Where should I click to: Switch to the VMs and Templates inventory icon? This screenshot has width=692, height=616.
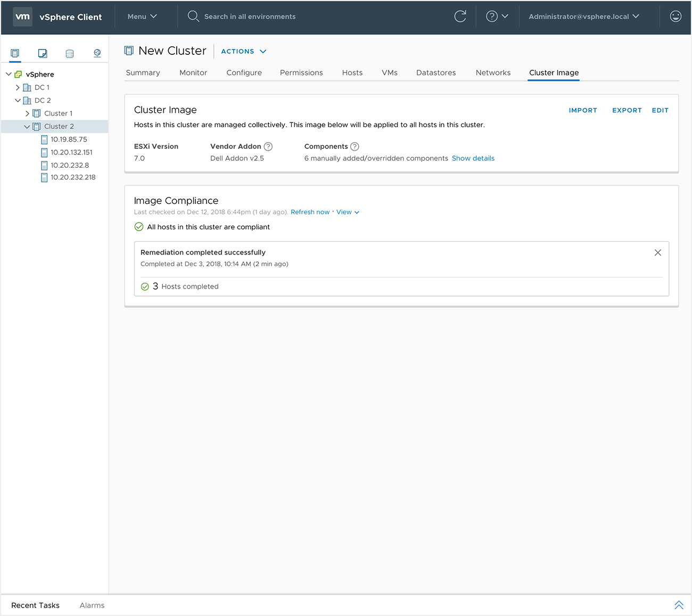click(x=42, y=53)
